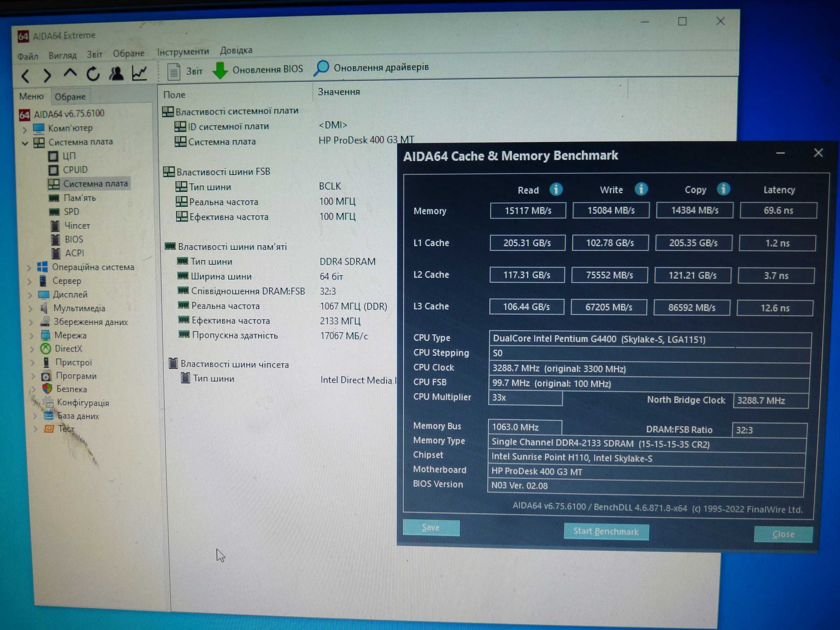Click the Конфігурація icon in tree
The height and width of the screenshot is (630, 840).
tap(48, 403)
